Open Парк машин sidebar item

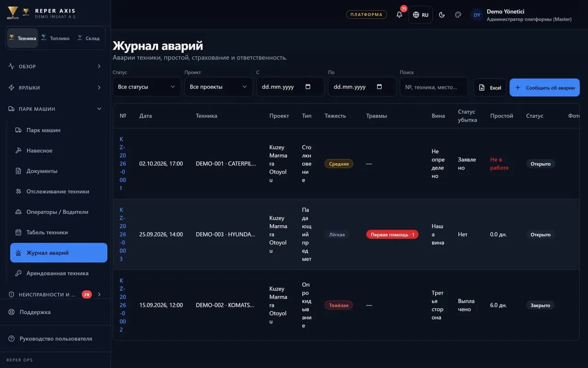pos(59,130)
